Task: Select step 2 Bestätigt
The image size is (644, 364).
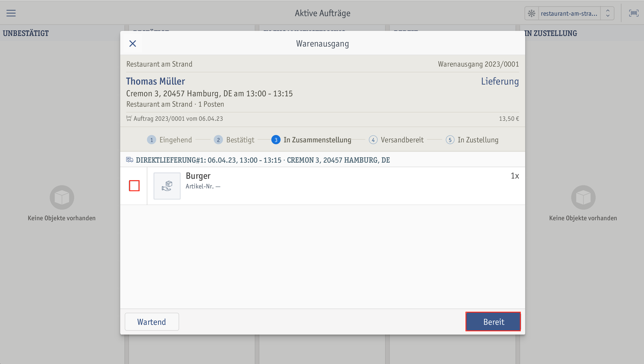Action: (x=234, y=140)
